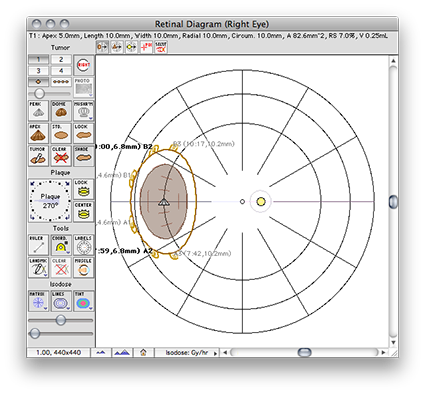This screenshot has width=425, height=394.
Task: Click the yellow optic disc marker
Action: 261,202
